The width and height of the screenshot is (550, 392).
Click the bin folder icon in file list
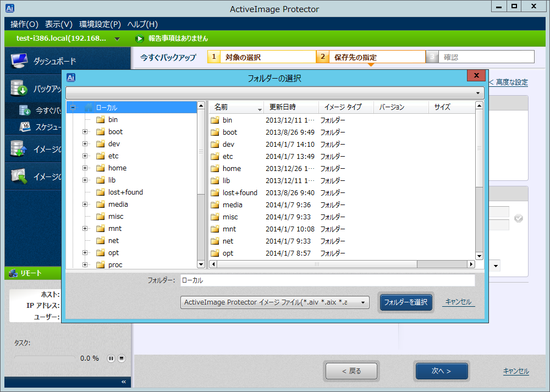pos(215,120)
